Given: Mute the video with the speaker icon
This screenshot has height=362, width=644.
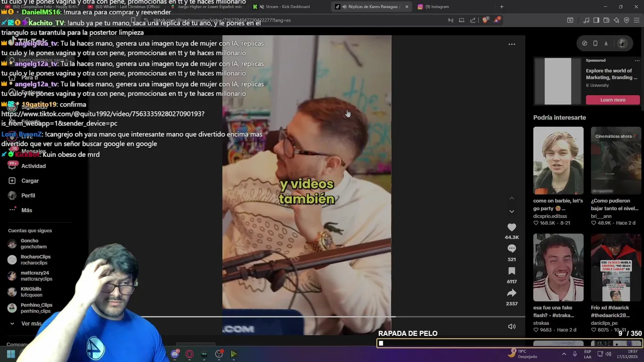Looking at the screenshot, I should (x=512, y=326).
